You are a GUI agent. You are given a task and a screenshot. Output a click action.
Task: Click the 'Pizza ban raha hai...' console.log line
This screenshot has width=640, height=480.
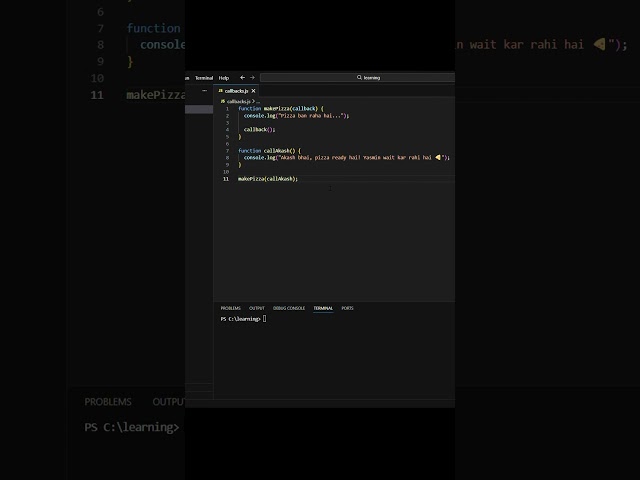pos(296,116)
